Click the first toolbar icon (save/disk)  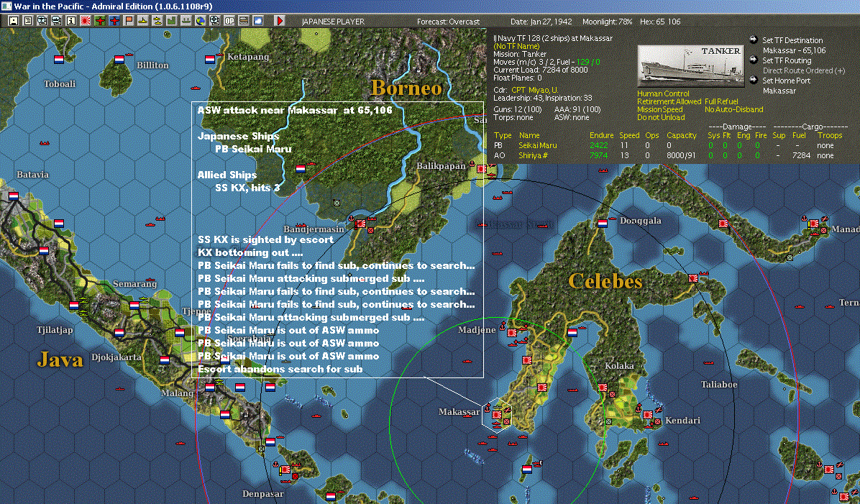pyautogui.click(x=14, y=21)
